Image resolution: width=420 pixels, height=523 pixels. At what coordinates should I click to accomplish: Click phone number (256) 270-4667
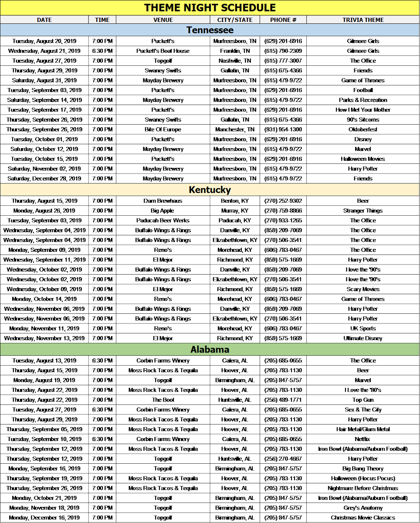click(283, 458)
